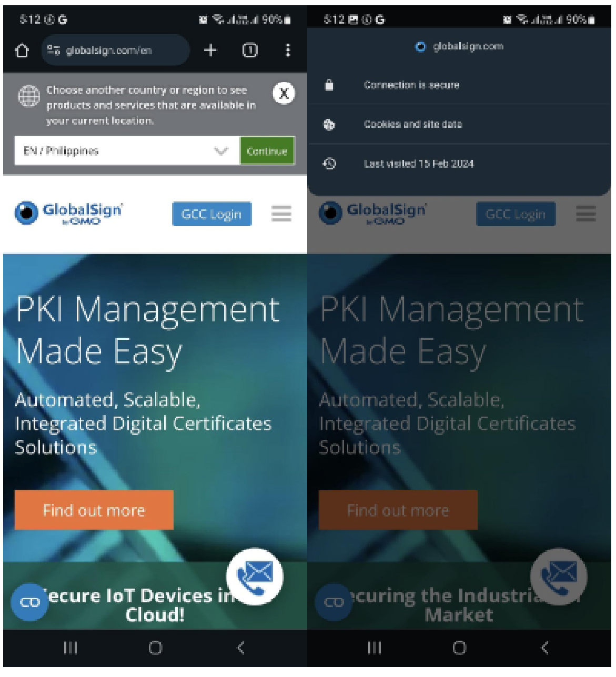The width and height of the screenshot is (616, 677).
Task: Tap the phone and mail contact bubble in left screen
Action: click(255, 577)
